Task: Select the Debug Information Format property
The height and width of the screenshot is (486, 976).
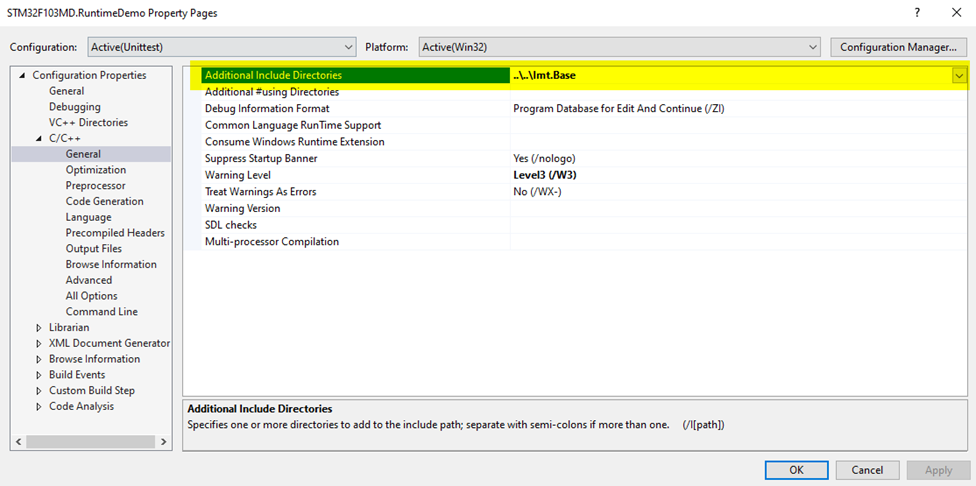Action: pyautogui.click(x=356, y=108)
